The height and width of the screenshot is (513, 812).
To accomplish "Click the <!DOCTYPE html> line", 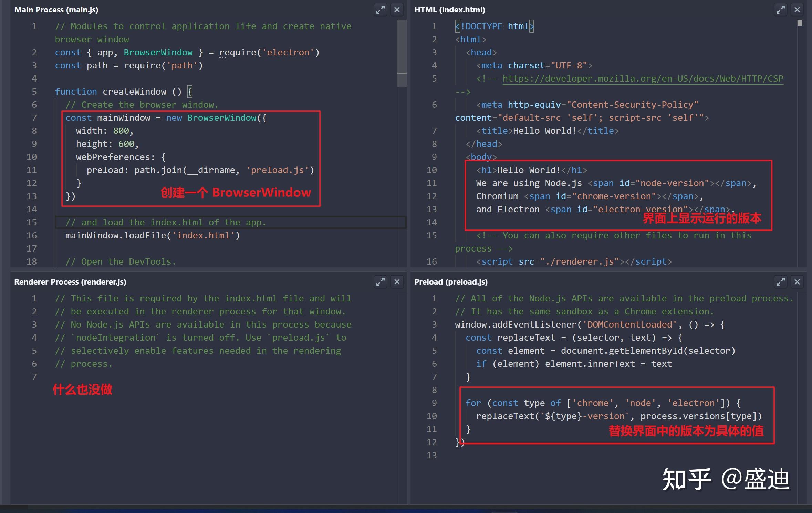I will pos(495,26).
